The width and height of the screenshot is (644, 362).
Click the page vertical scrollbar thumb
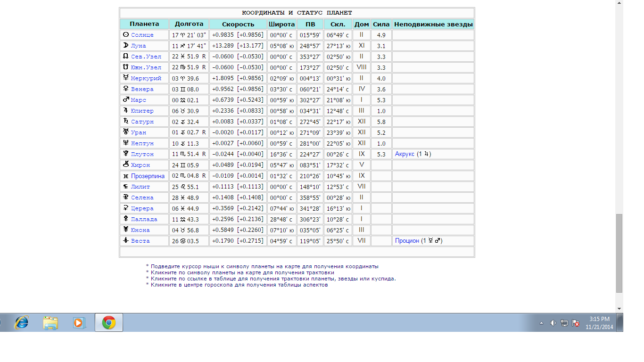tap(619, 253)
